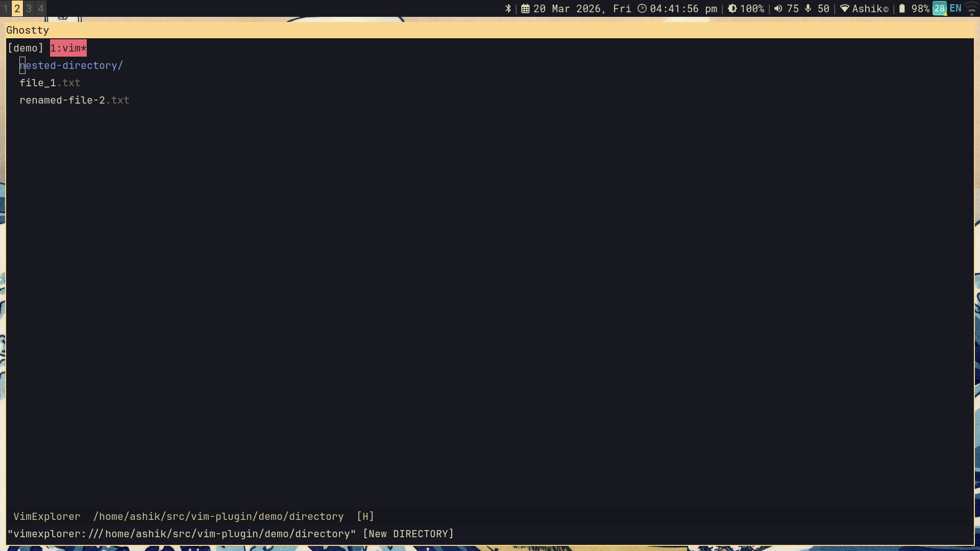This screenshot has width=980, height=551.
Task: Open the nested-directory folder entry
Action: [71, 65]
